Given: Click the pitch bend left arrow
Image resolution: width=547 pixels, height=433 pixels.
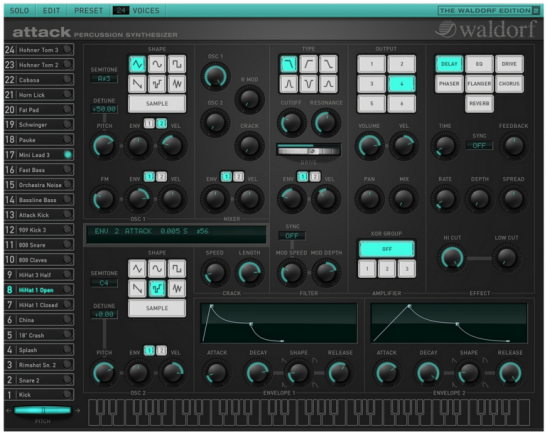Looking at the screenshot, I should point(8,411).
